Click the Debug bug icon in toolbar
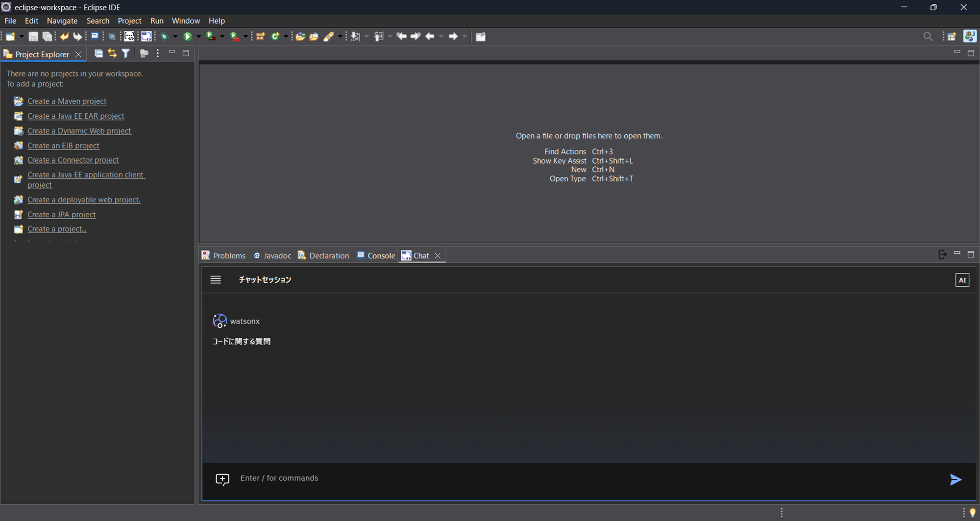This screenshot has height=521, width=980. pyautogui.click(x=164, y=36)
